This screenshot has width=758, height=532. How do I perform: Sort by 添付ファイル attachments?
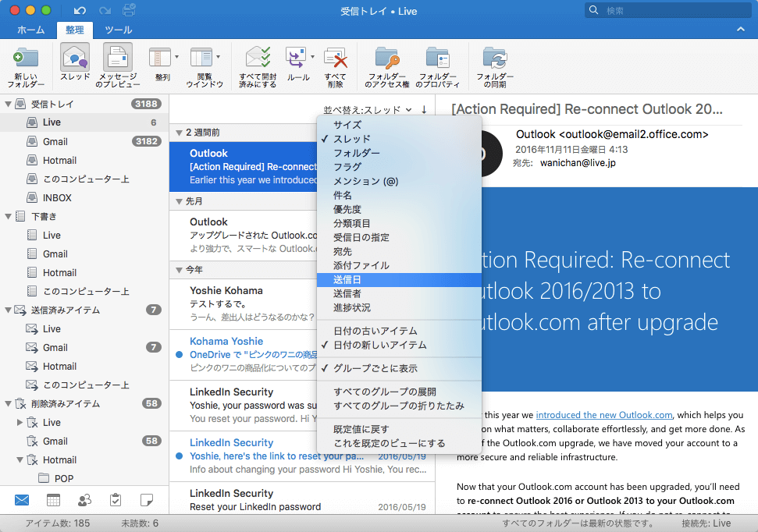[400, 266]
